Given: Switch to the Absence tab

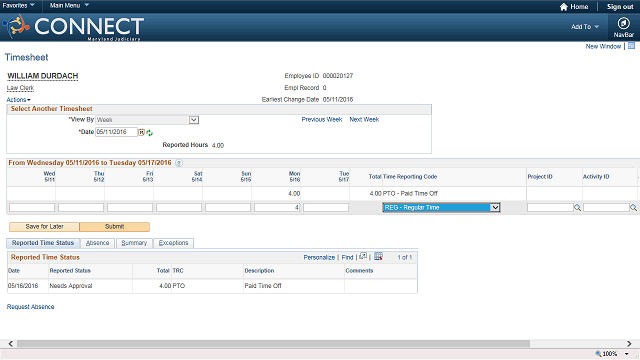Looking at the screenshot, I should tap(98, 243).
